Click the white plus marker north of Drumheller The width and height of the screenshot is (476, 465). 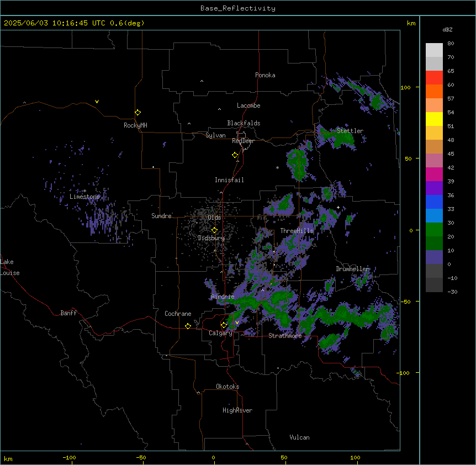[x=338, y=207]
